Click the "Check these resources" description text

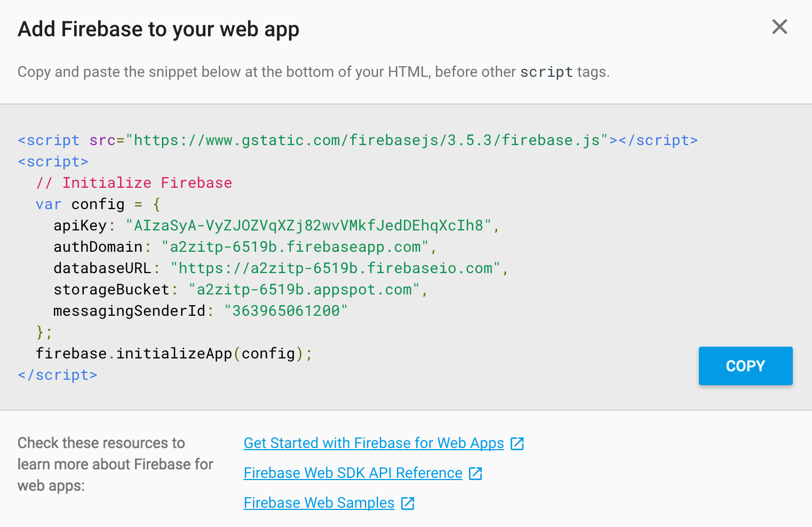[115, 464]
